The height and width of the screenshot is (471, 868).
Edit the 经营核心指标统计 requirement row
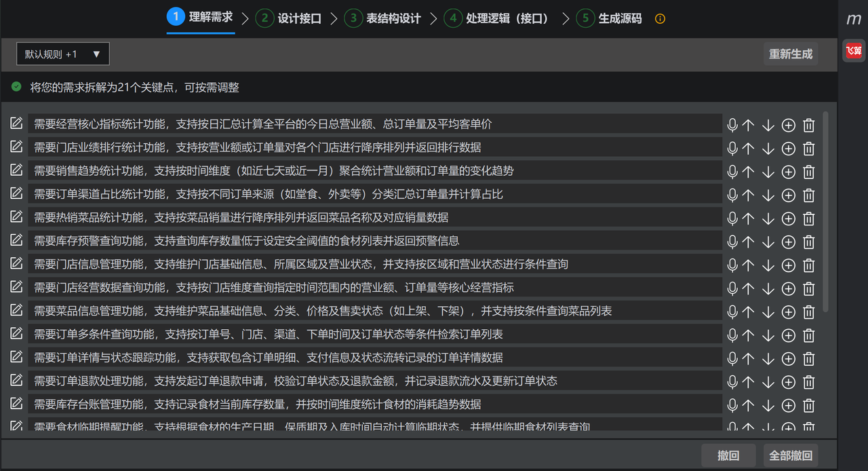(x=16, y=124)
